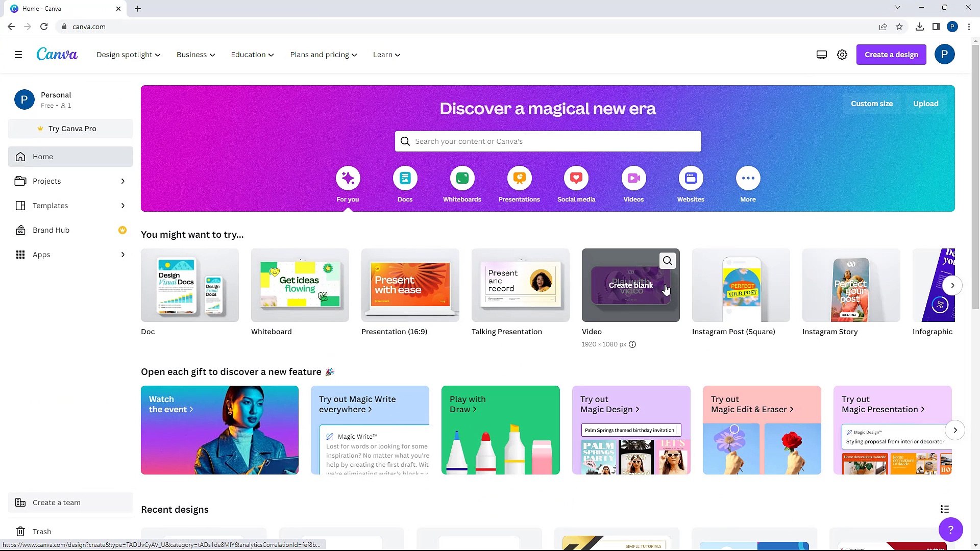The image size is (980, 551).
Task: Open the Plans and pricing dropdown
Action: click(323, 54)
